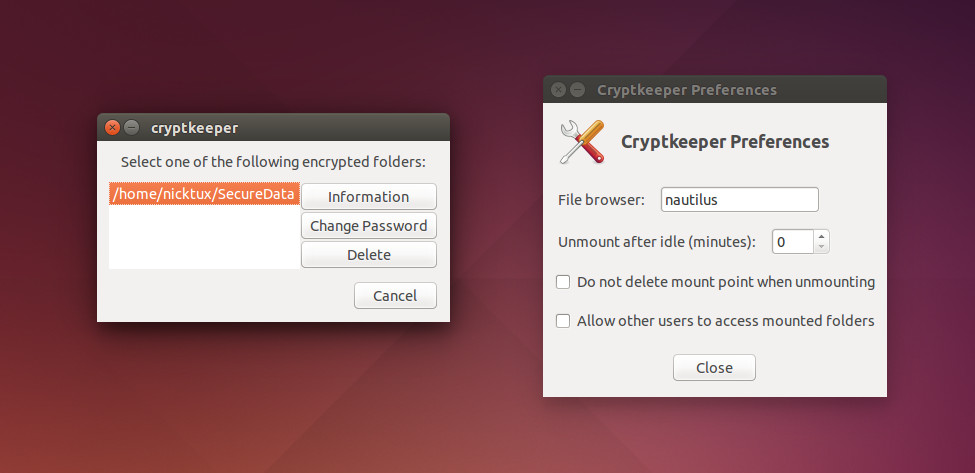
Task: Close the Cryptkeeper Preferences window via titlebar X
Action: tap(559, 89)
